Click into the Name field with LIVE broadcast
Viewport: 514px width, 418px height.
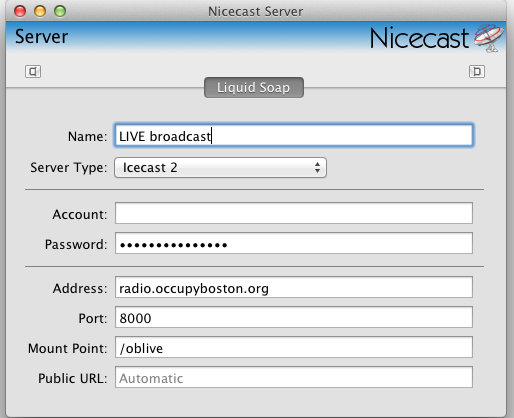[294, 135]
